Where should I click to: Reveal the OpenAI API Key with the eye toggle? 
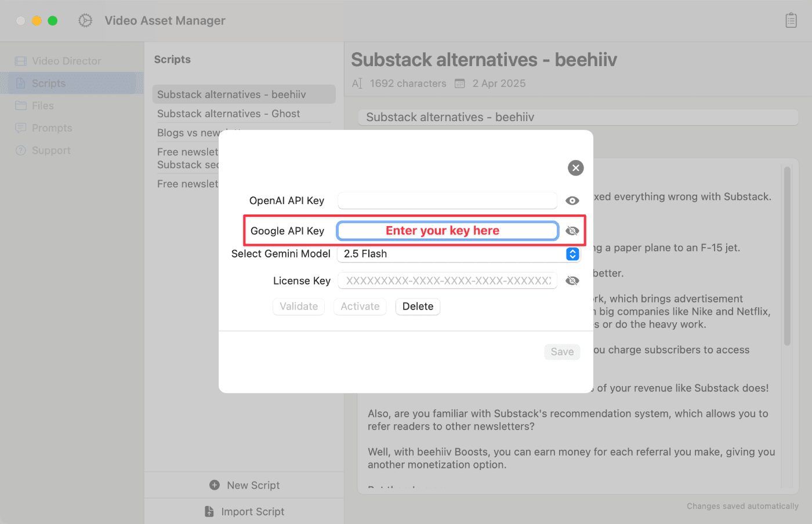coord(572,200)
